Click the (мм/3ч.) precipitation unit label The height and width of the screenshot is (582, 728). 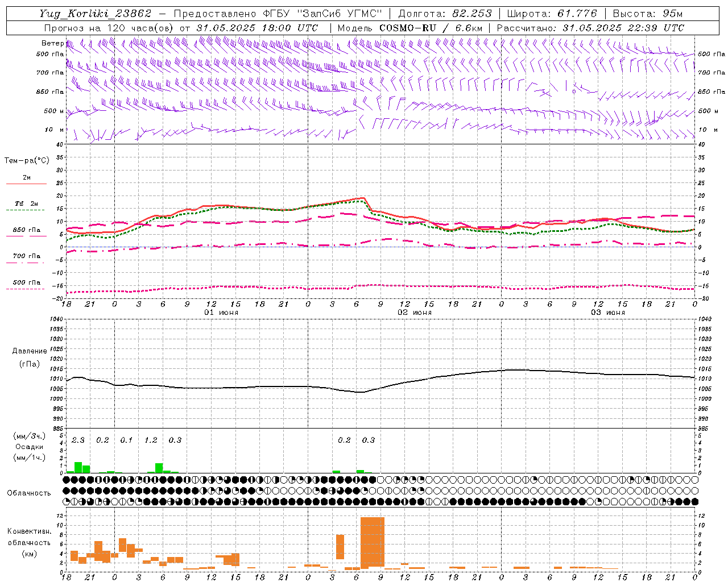point(28,436)
